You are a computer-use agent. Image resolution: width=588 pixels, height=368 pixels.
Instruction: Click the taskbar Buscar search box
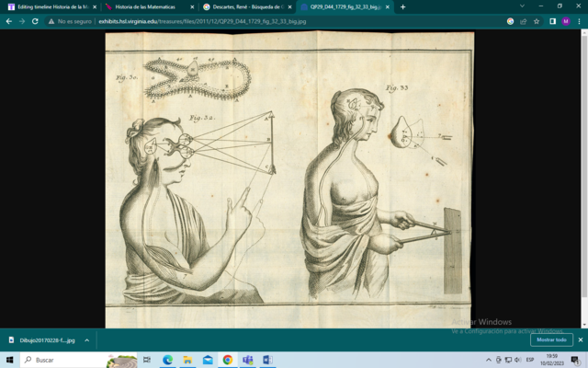point(79,360)
